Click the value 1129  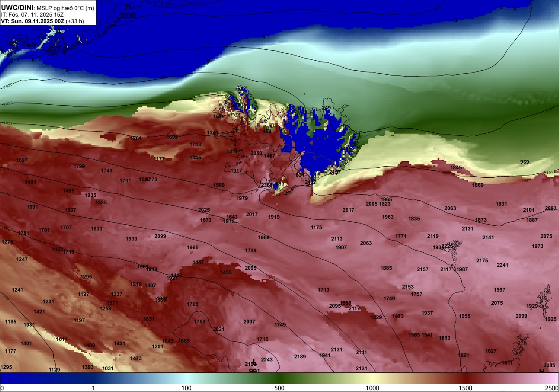(x=54, y=370)
